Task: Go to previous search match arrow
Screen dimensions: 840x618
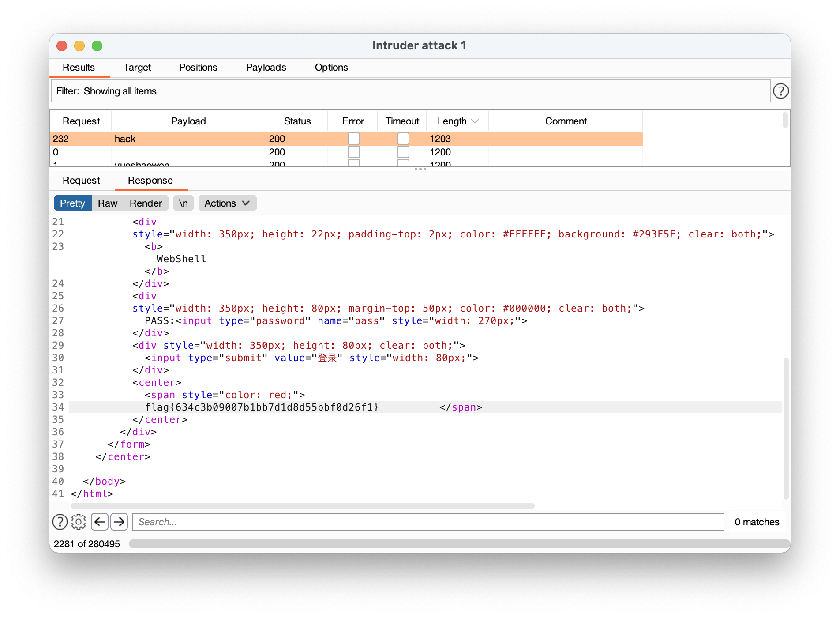Action: tap(100, 522)
